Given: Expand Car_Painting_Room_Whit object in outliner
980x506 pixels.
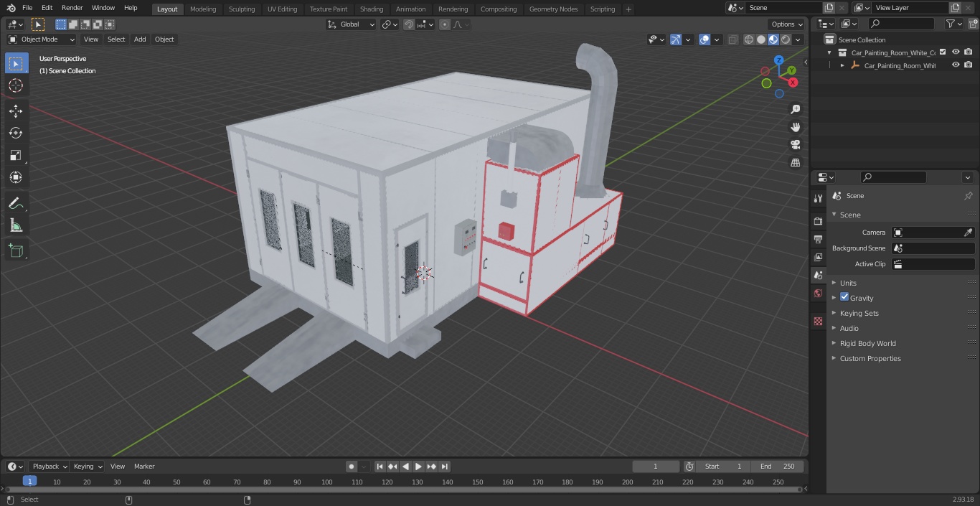Looking at the screenshot, I should 842,65.
